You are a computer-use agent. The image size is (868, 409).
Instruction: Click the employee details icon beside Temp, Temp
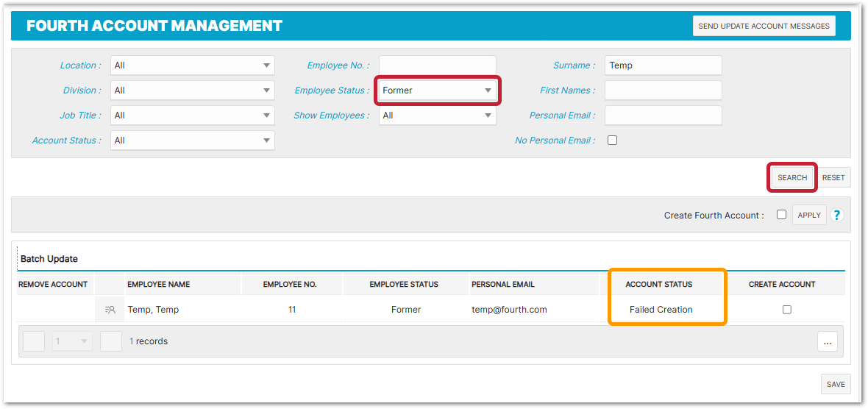tap(110, 310)
